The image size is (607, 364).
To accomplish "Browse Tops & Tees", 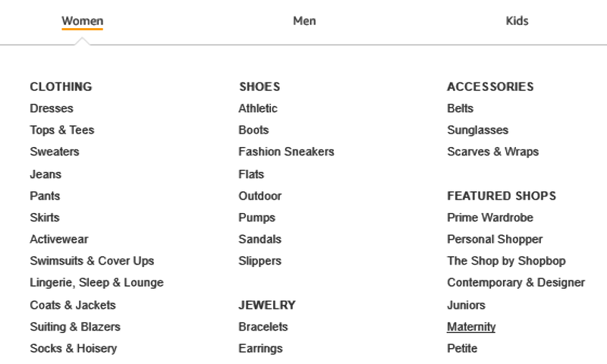I will (62, 130).
